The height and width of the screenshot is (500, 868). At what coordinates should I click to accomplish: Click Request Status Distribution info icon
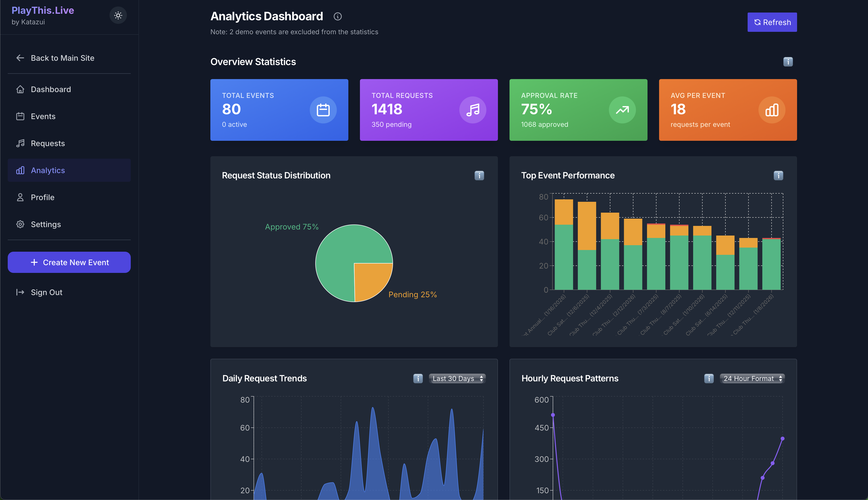click(479, 176)
